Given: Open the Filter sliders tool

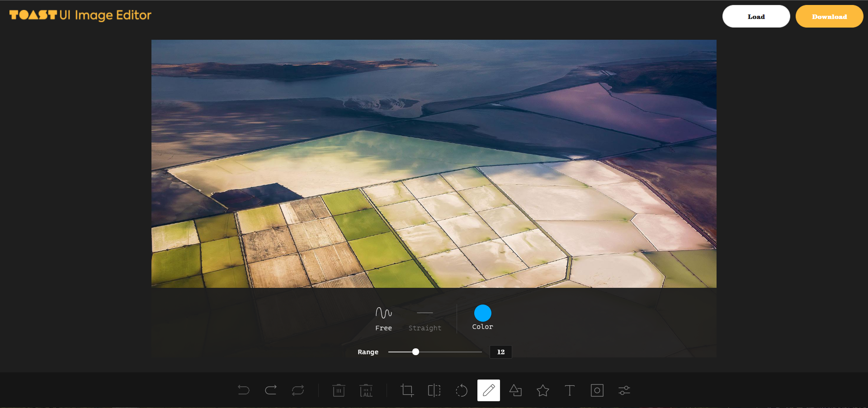Looking at the screenshot, I should pos(624,390).
